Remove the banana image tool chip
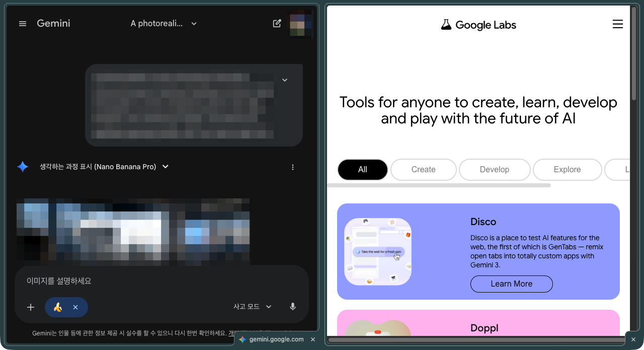This screenshot has height=350, width=644. (x=75, y=307)
